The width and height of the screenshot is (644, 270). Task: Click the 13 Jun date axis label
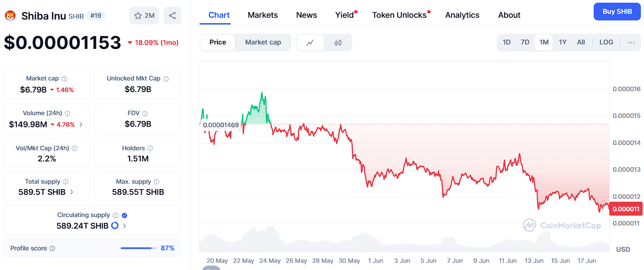pyautogui.click(x=534, y=261)
